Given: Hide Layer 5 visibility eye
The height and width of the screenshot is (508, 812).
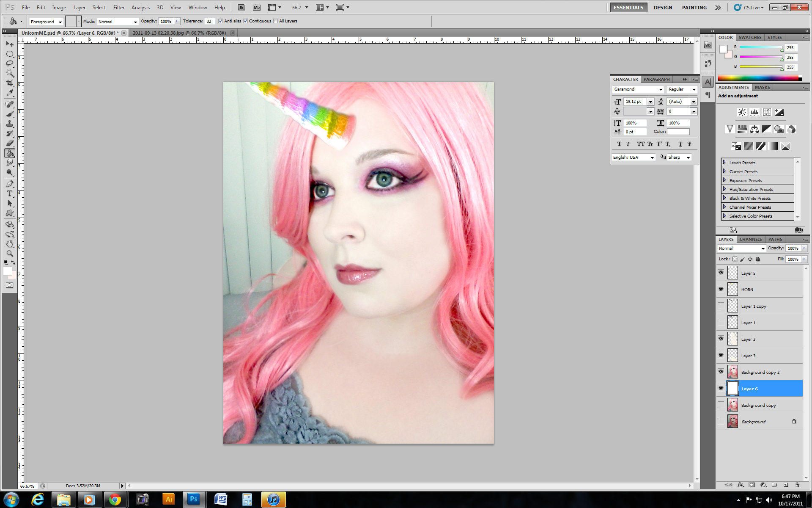Looking at the screenshot, I should click(x=721, y=273).
